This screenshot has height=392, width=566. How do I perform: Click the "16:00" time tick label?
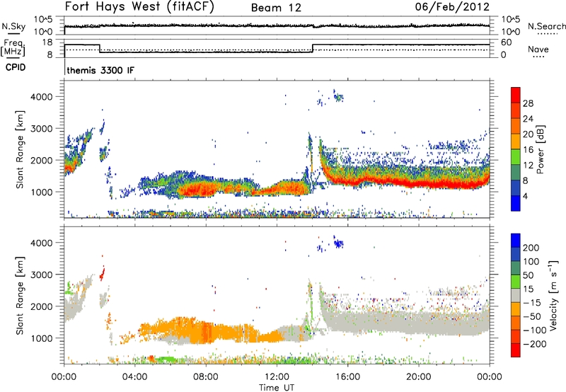pos(347,377)
